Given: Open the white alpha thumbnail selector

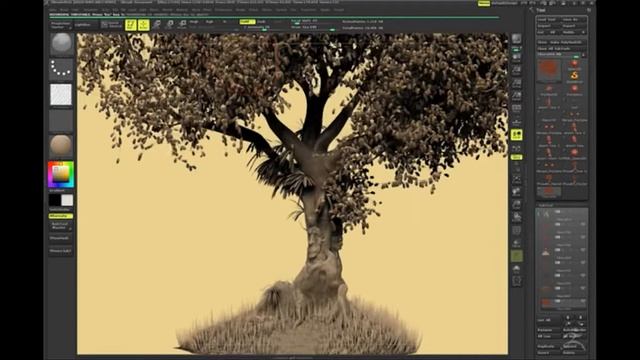Looking at the screenshot, I should click(x=61, y=95).
